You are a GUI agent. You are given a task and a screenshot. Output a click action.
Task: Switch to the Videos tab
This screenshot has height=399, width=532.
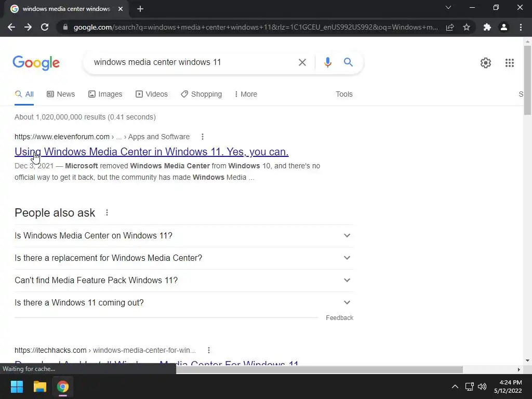point(151,95)
